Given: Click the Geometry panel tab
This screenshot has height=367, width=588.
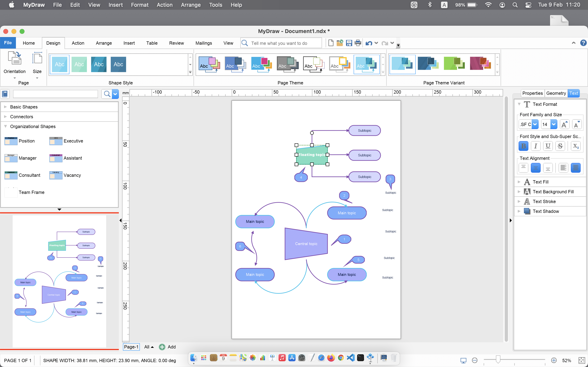Looking at the screenshot, I should 556,93.
